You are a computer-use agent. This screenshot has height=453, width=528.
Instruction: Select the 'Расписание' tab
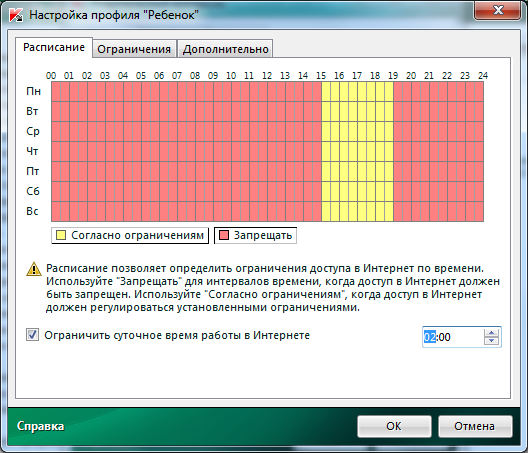54,47
